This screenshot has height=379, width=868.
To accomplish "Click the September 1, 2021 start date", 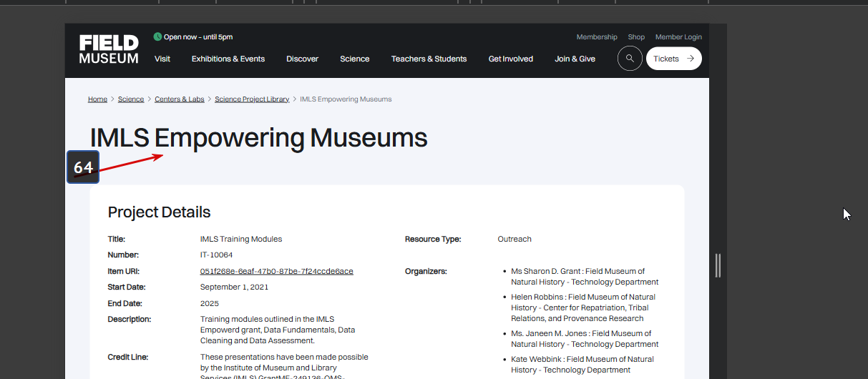I will click(x=235, y=287).
